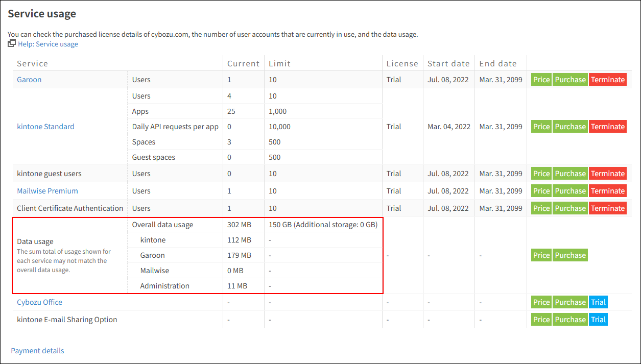The height and width of the screenshot is (364, 641).
Task: Open the Help: Service usage page
Action: tap(48, 44)
